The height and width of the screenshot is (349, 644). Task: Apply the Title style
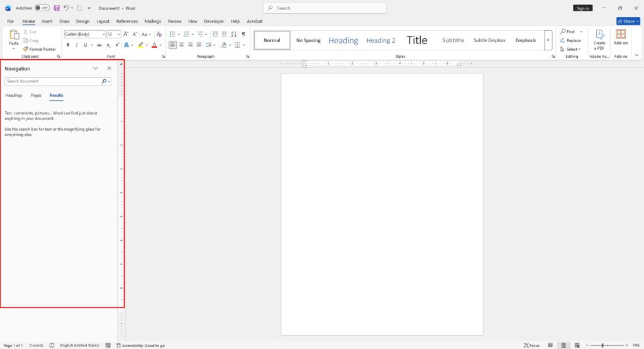coord(417,40)
